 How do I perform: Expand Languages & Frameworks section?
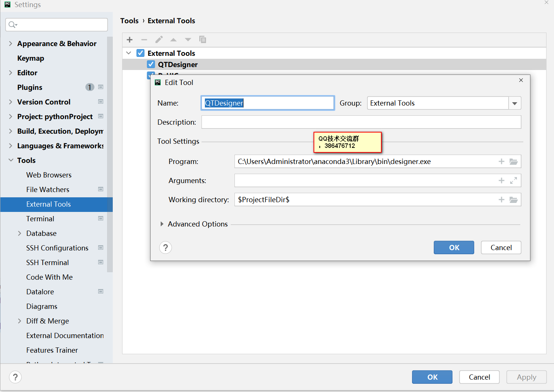[10, 146]
